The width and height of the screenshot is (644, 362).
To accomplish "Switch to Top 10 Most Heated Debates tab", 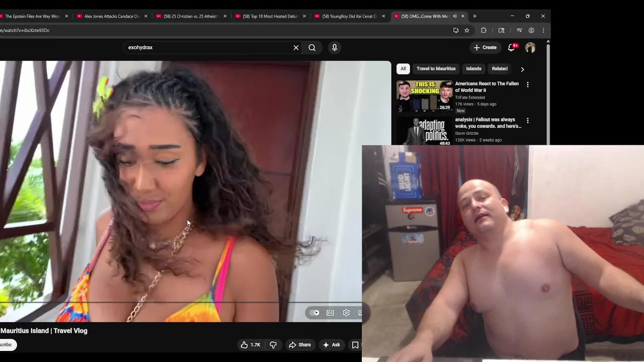I will (x=270, y=16).
